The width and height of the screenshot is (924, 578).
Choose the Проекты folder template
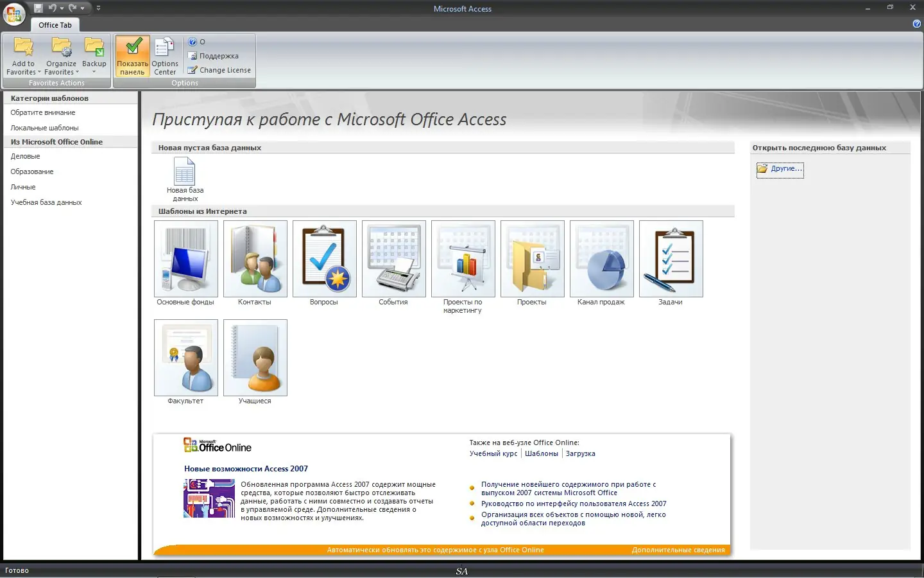(532, 263)
